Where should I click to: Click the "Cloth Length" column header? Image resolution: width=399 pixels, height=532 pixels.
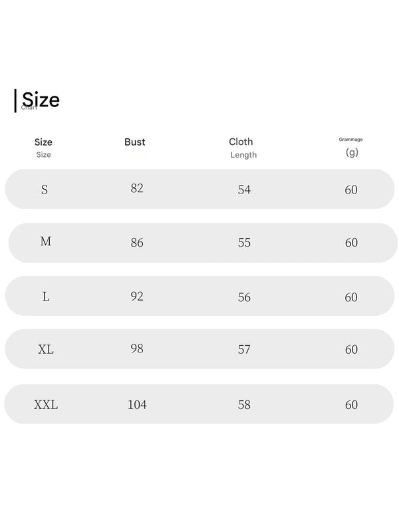[x=242, y=148]
